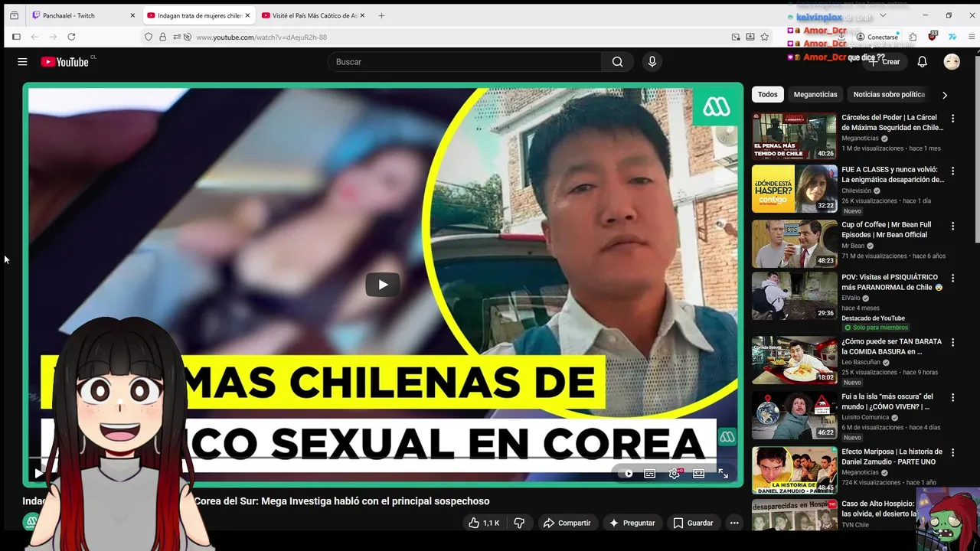Open the browser extensions puzzle icon

[913, 37]
